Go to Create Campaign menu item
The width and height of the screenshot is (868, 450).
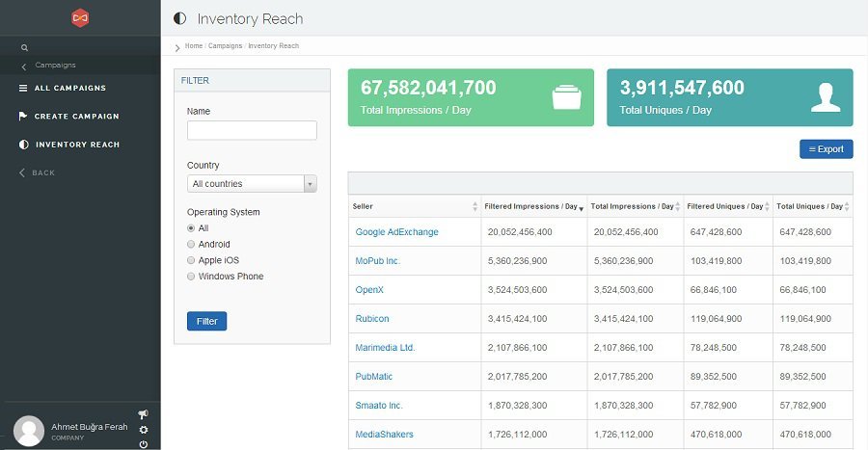(x=76, y=117)
